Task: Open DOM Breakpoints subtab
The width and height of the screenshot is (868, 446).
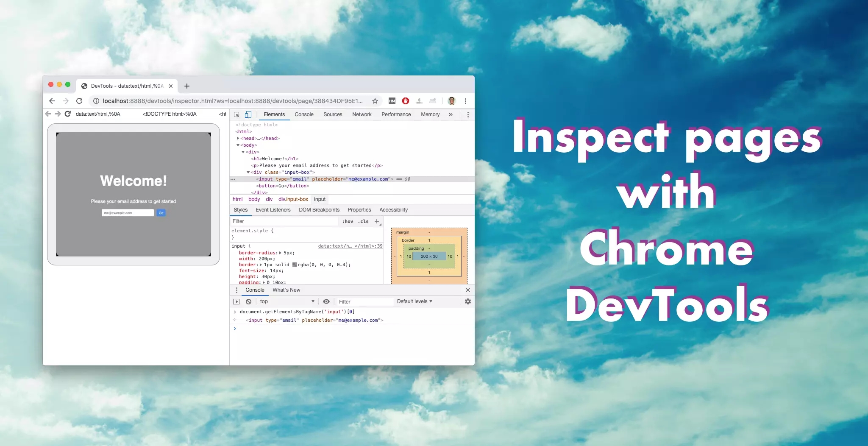Action: (x=319, y=210)
